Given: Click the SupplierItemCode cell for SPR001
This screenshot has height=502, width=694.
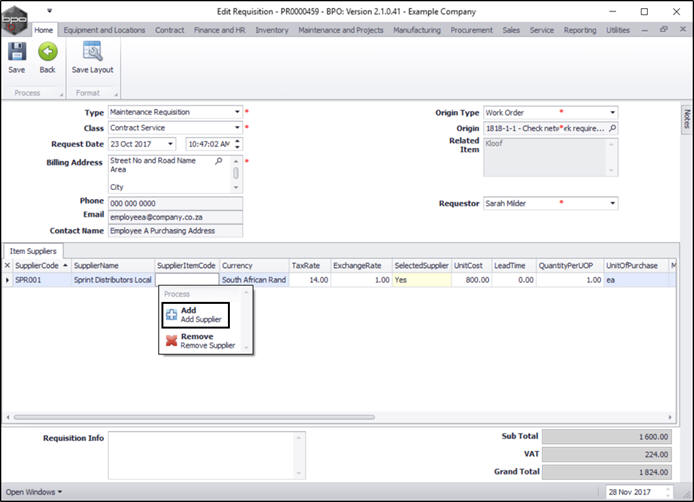Looking at the screenshot, I should (x=187, y=280).
